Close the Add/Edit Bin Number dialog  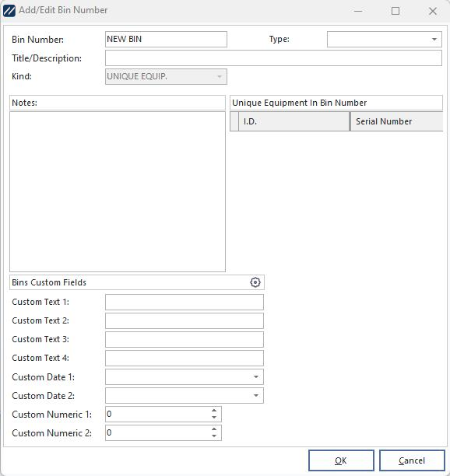coord(433,11)
